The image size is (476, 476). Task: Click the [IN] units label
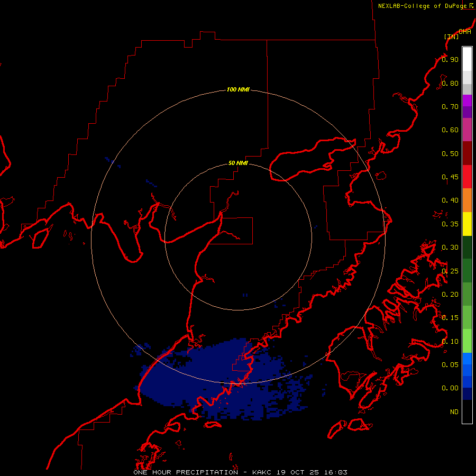point(452,36)
